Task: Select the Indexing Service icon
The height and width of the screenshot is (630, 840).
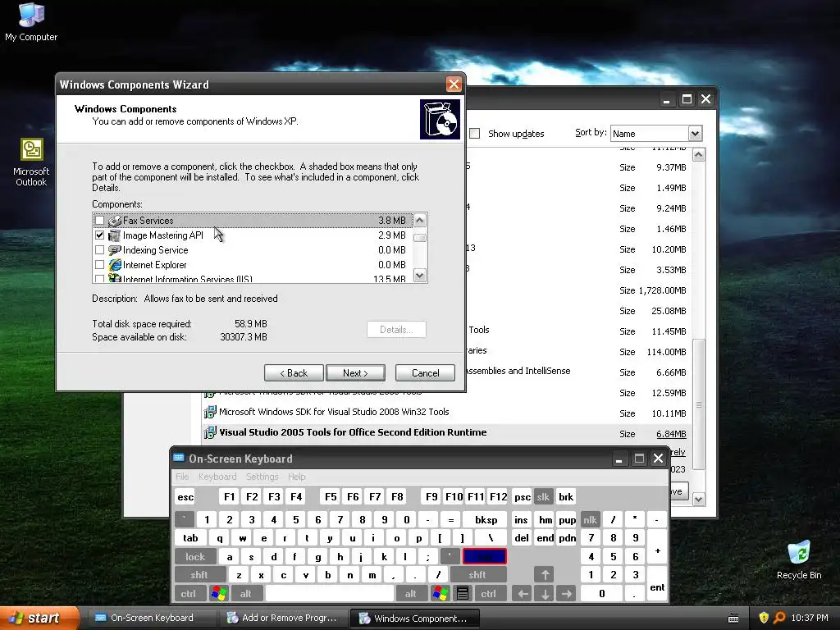Action: click(x=115, y=250)
